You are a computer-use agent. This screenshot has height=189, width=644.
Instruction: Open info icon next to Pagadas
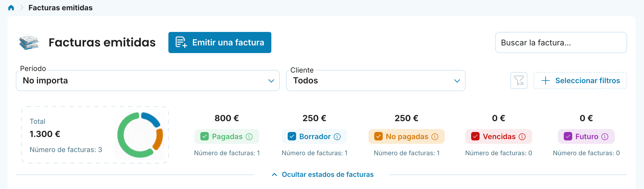(x=249, y=136)
